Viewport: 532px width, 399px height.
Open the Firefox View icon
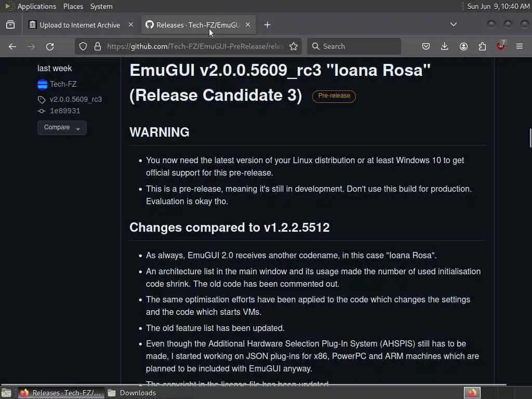(x=10, y=25)
